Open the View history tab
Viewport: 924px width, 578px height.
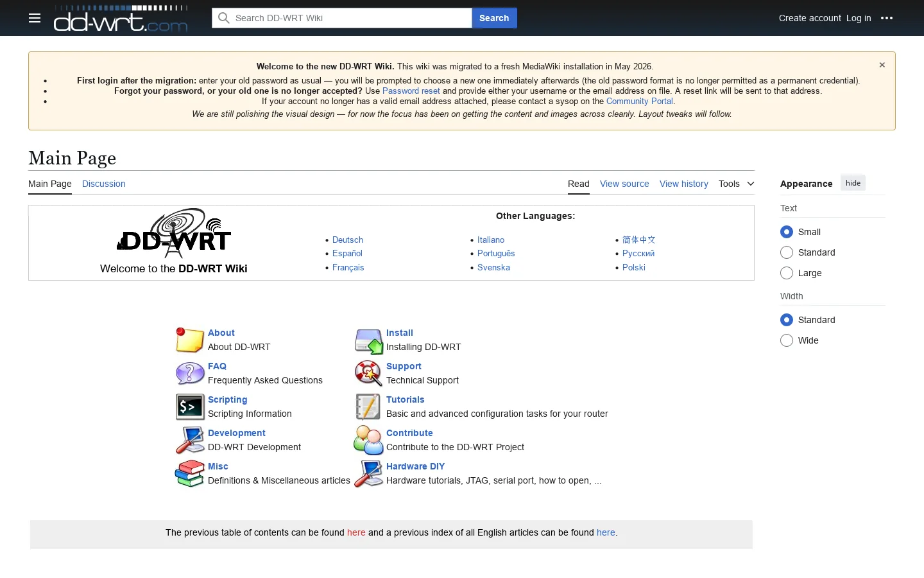pos(684,184)
